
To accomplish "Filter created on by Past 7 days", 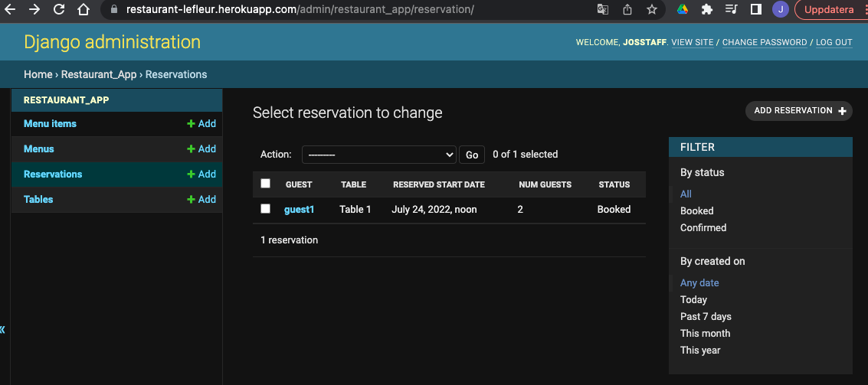I will [706, 317].
